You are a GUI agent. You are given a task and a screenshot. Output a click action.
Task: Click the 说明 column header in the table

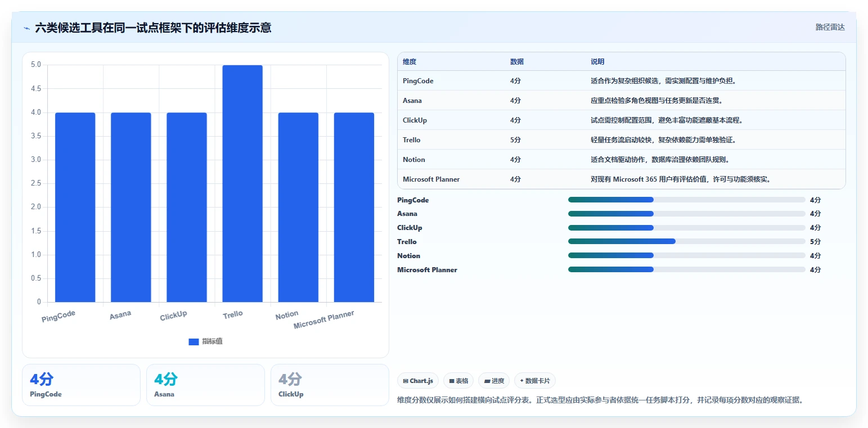(597, 61)
